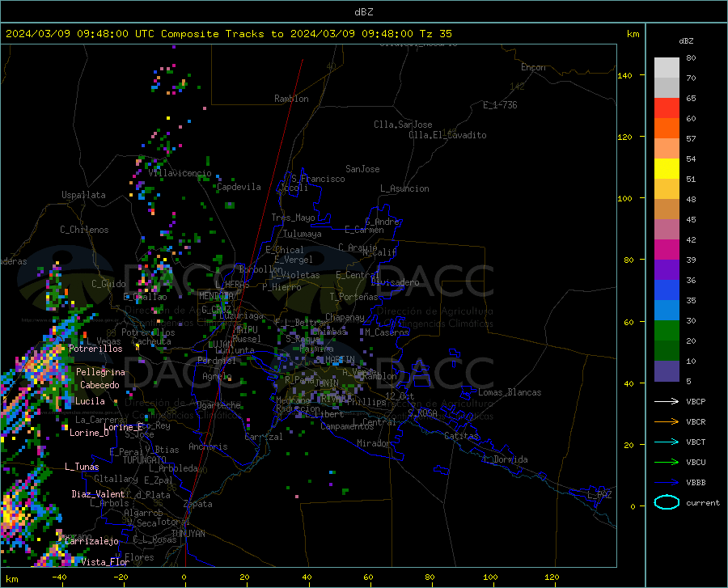Select the dark violet 5 dBZ swatch
Screen dimensions: 728x588
667,371
